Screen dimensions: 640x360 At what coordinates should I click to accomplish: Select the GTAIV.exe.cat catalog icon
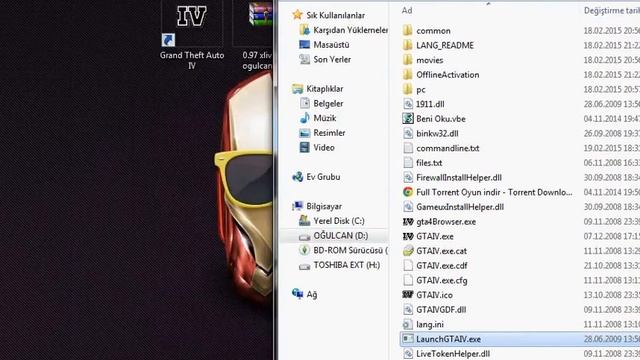[x=407, y=251]
